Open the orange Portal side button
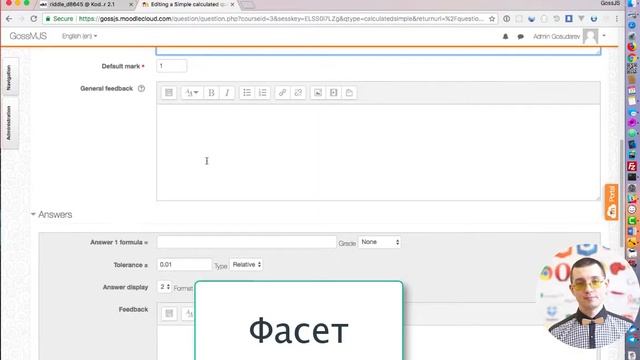 (x=611, y=202)
